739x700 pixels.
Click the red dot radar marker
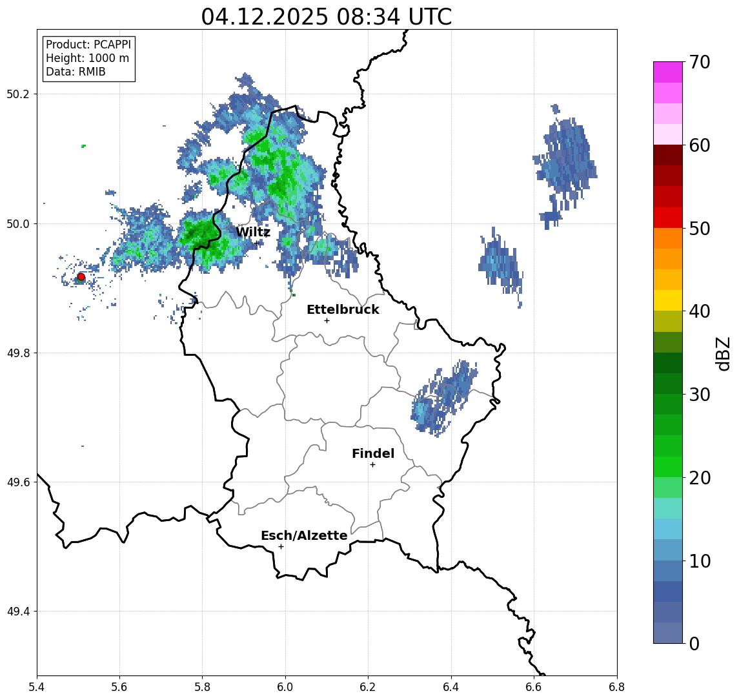coord(81,277)
